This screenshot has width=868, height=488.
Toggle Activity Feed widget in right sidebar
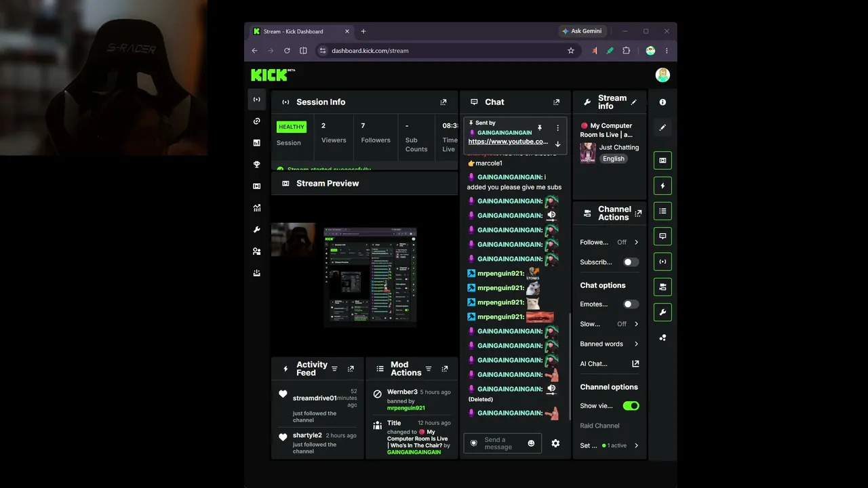pos(663,186)
